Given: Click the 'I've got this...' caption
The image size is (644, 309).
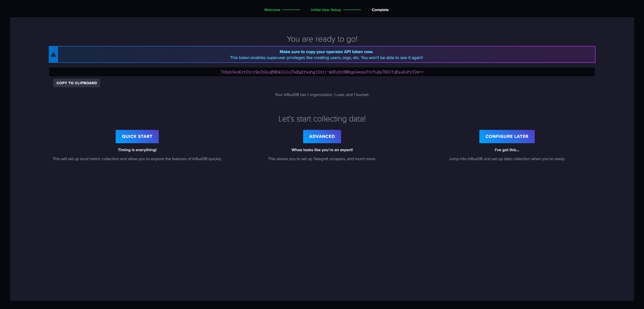Looking at the screenshot, I should [x=507, y=150].
